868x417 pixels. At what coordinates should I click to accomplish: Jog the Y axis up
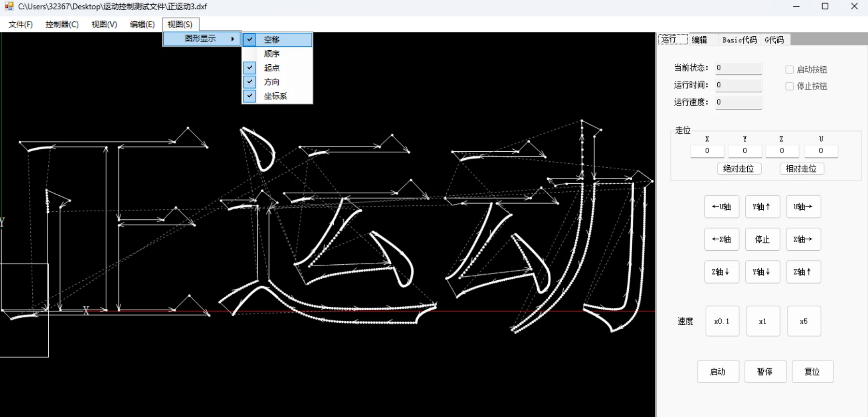pos(762,207)
